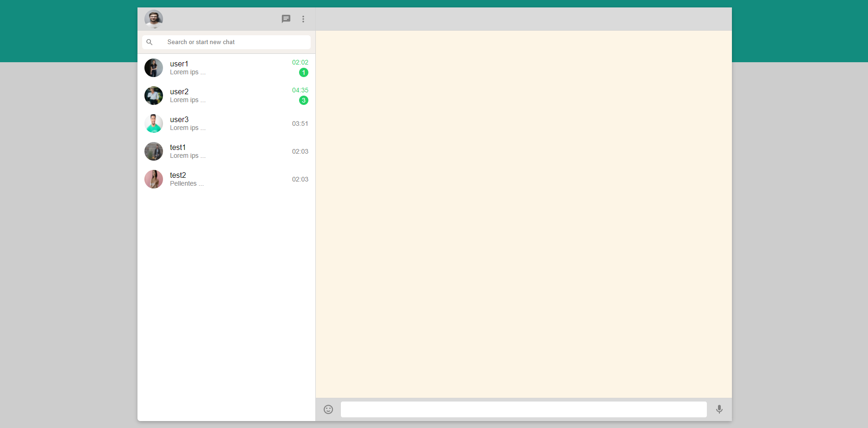Click the 04:35 timestamp on user2's chat
This screenshot has width=868, height=428.
pos(300,90)
